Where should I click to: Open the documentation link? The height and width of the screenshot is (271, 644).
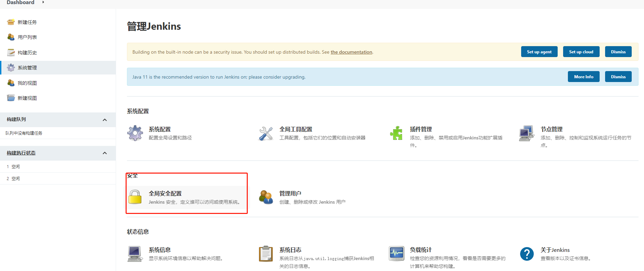pyautogui.click(x=352, y=52)
